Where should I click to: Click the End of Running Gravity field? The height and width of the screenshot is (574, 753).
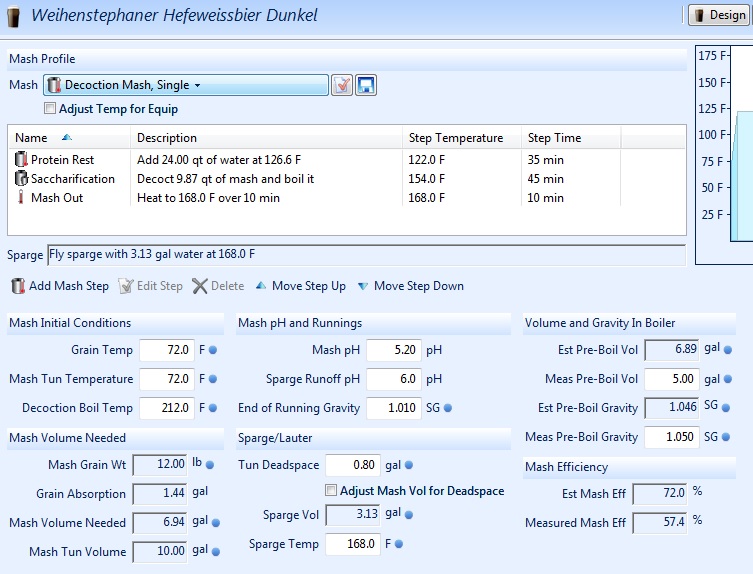[394, 408]
